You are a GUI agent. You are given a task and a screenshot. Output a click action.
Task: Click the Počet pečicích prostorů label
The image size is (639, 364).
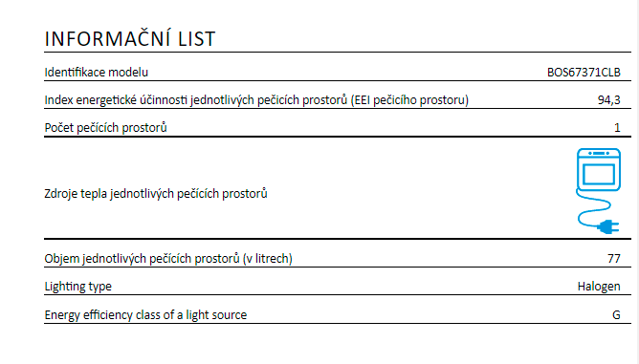(105, 128)
